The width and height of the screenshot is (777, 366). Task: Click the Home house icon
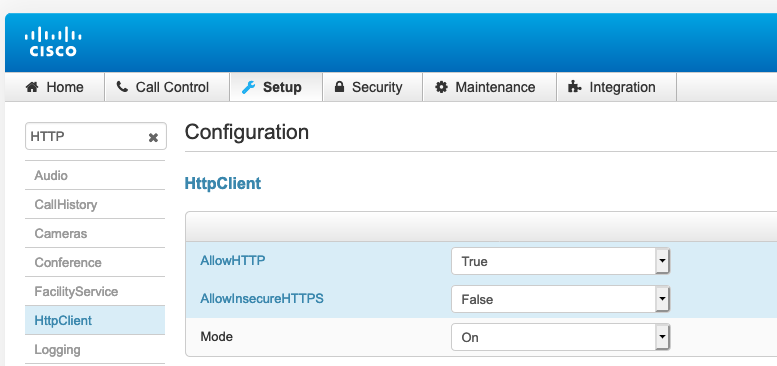point(32,87)
